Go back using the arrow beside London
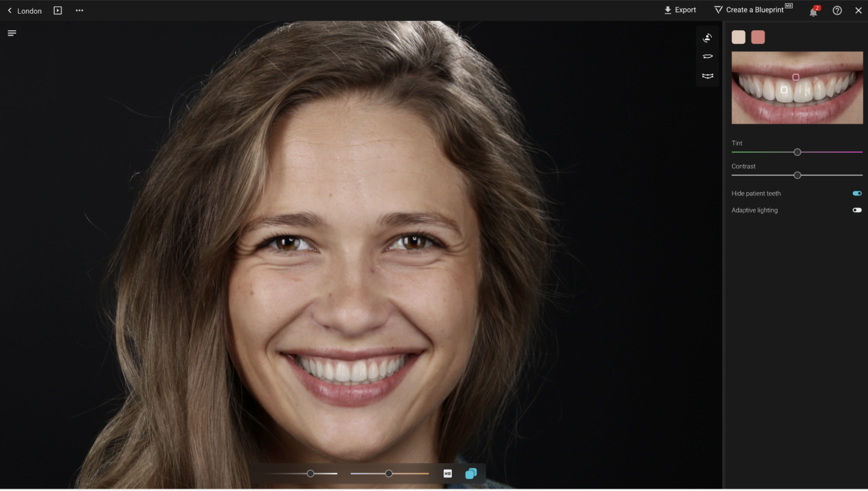The height and width of the screenshot is (491, 868). click(10, 10)
